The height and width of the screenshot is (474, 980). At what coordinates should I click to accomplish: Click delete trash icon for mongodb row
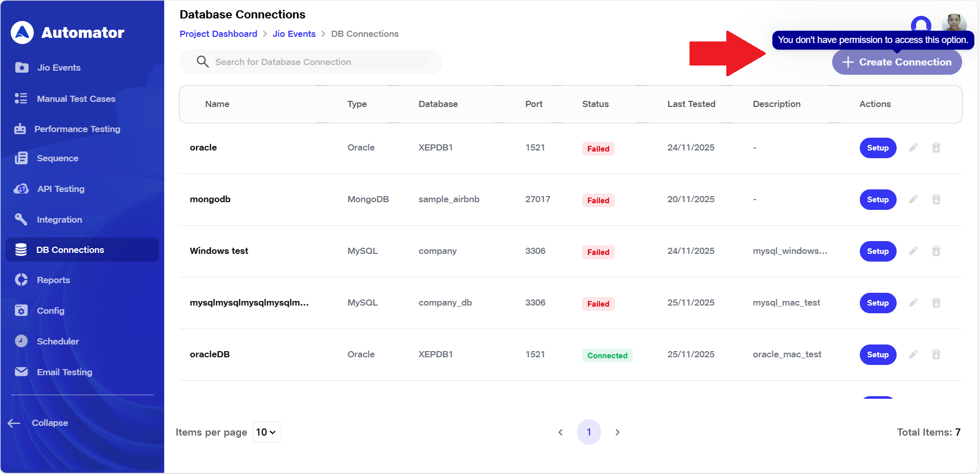click(936, 200)
